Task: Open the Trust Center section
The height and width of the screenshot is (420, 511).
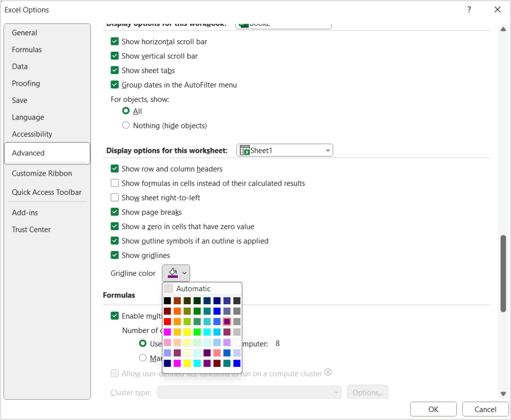Action: click(31, 229)
